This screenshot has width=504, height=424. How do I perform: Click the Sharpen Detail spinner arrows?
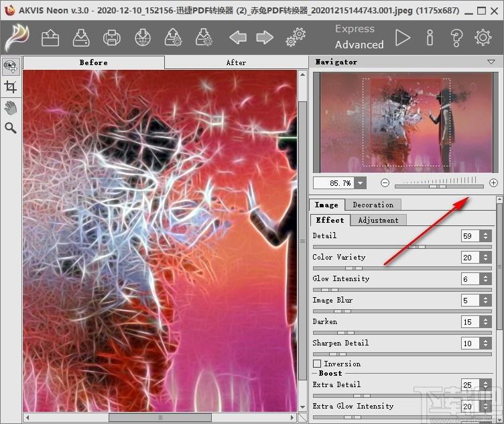coord(485,343)
